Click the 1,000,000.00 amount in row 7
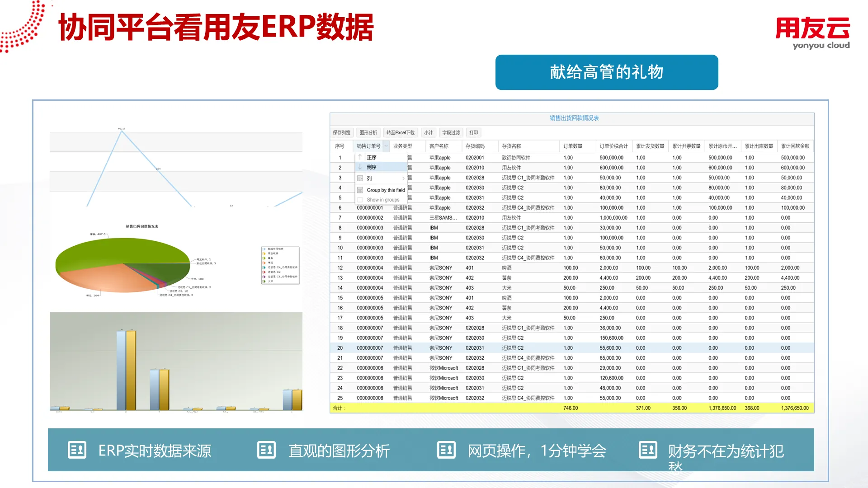868x488 pixels. click(x=613, y=218)
